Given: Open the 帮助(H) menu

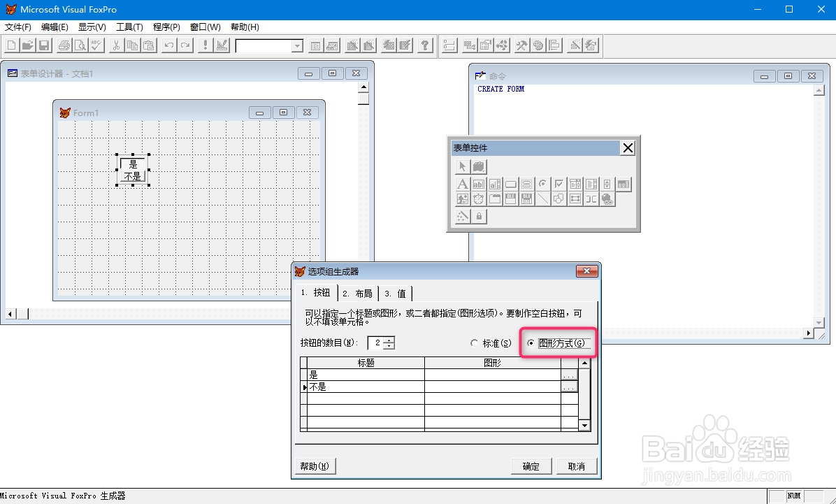Looking at the screenshot, I should [245, 27].
